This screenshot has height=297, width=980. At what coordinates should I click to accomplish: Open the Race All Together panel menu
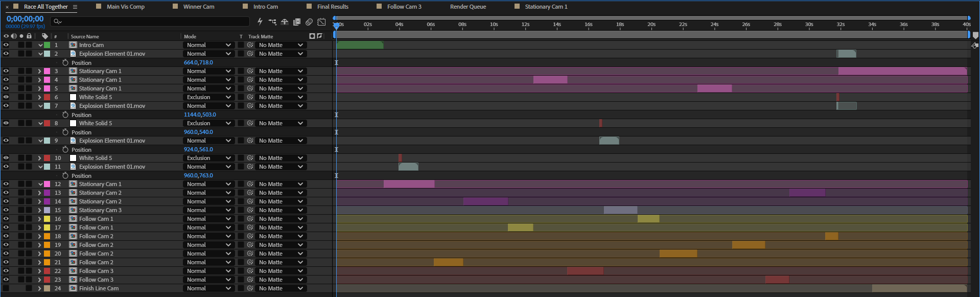tap(75, 7)
